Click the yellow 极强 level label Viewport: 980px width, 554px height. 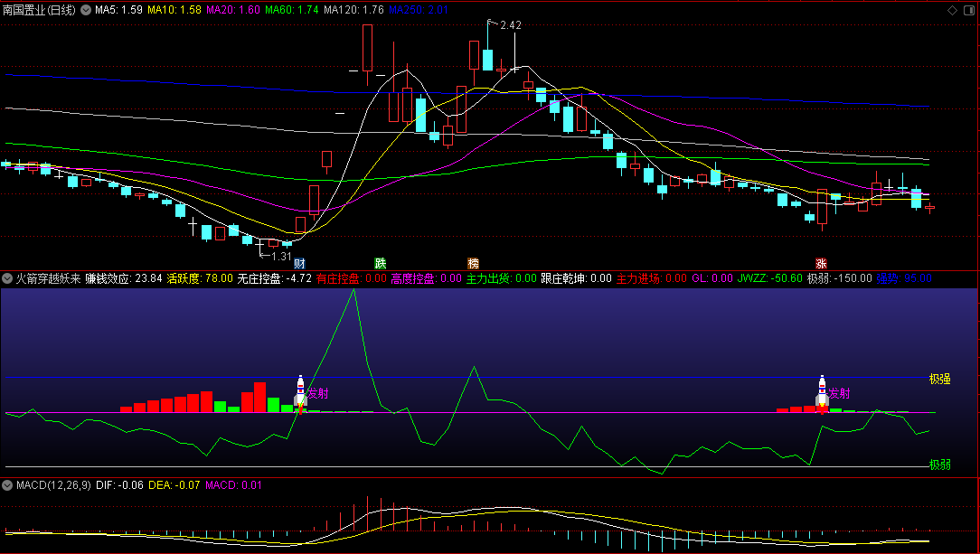[x=939, y=380]
